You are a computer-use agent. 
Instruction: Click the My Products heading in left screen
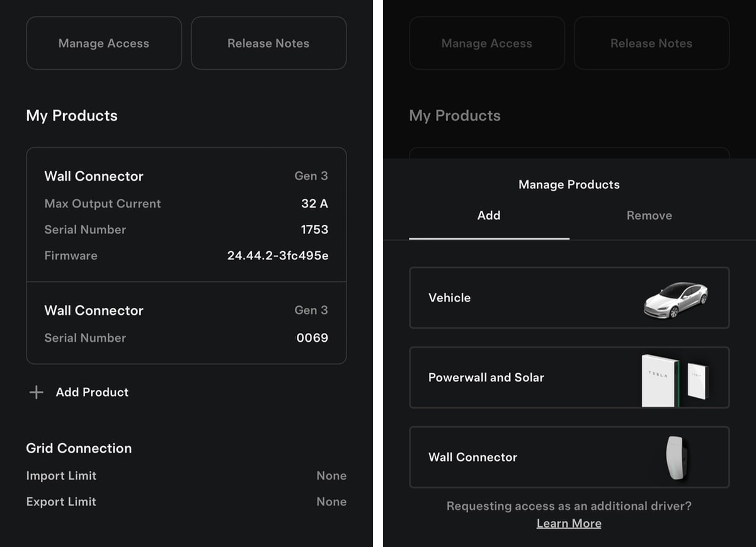(72, 116)
